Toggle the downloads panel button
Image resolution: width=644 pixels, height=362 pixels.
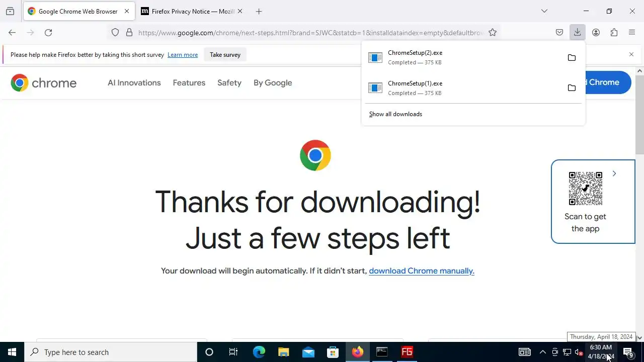pos(578,33)
